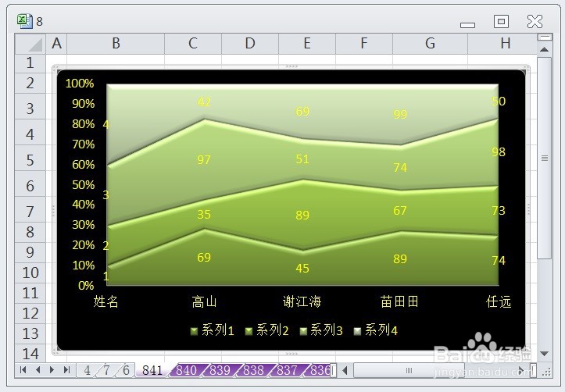565x392 pixels.
Task: Select column C header
Action: click(x=193, y=44)
